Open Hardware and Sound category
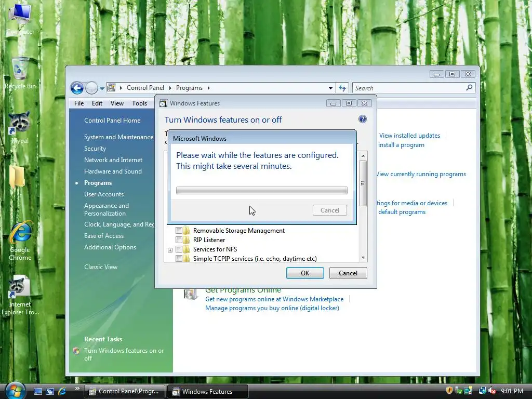 [x=113, y=171]
